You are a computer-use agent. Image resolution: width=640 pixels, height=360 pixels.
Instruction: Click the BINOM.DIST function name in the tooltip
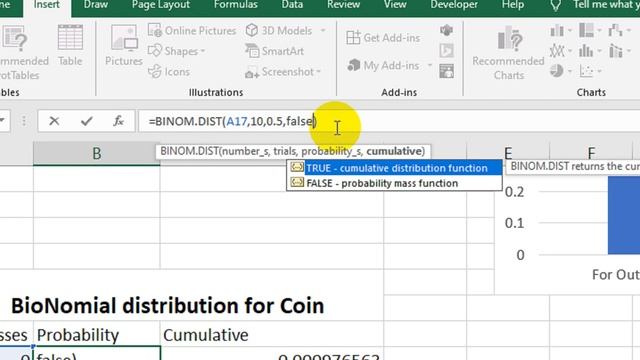click(189, 151)
